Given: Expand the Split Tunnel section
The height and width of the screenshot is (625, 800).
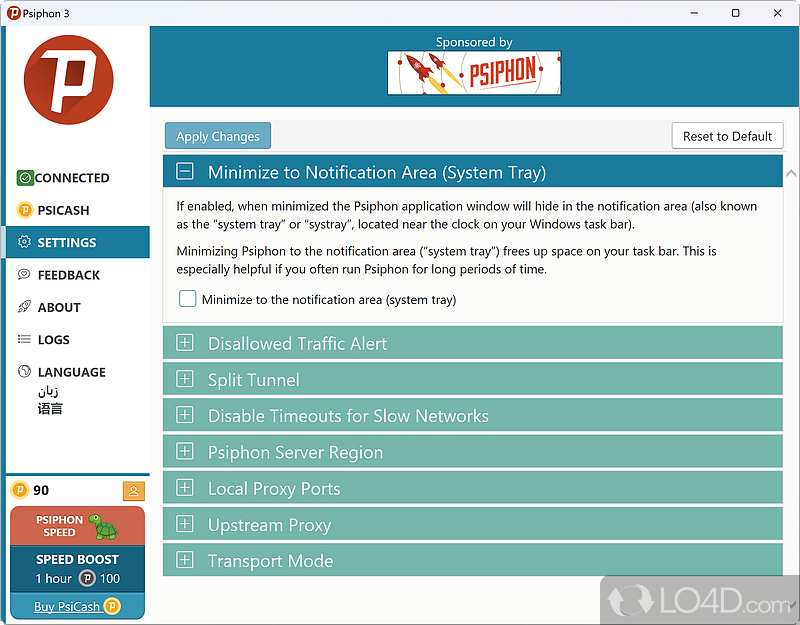Looking at the screenshot, I should pyautogui.click(x=472, y=379).
